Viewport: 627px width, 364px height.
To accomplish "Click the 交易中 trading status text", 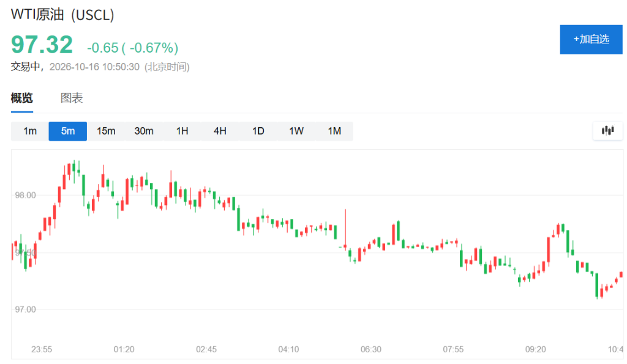I will 26,67.
